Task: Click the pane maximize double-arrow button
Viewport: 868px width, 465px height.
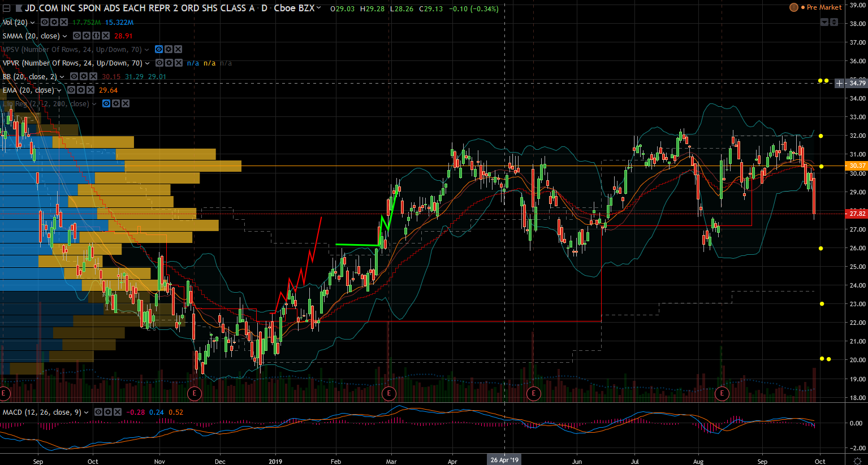Action: click(x=834, y=22)
